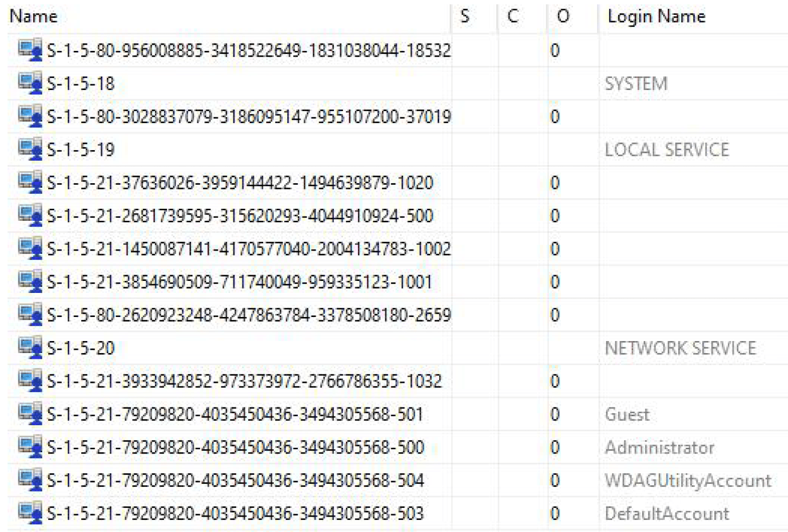
Task: Click the O value 0 in the Guest row
Action: (x=555, y=414)
